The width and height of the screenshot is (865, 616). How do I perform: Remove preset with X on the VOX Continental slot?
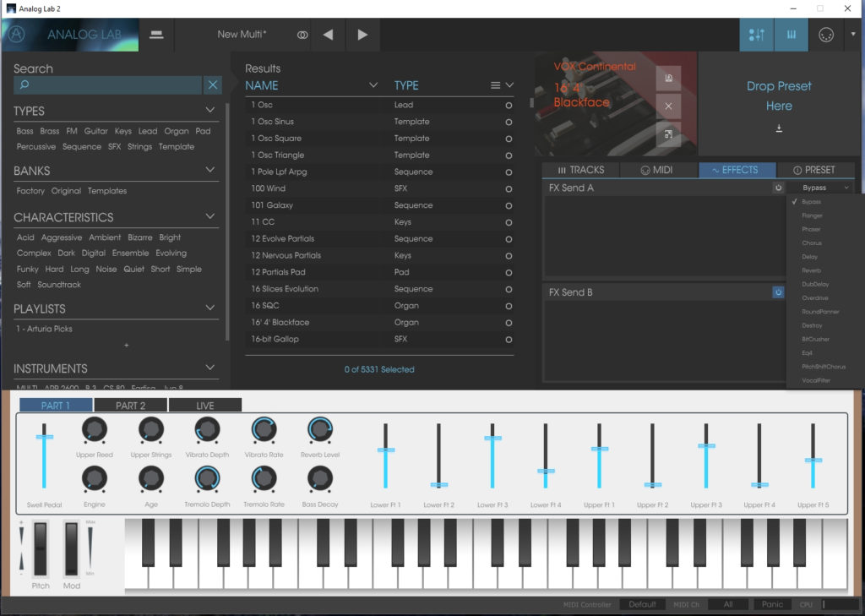pyautogui.click(x=669, y=106)
